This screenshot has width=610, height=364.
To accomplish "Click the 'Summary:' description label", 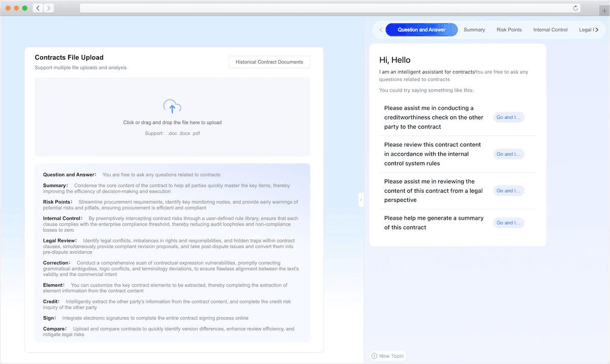I will (x=55, y=186).
